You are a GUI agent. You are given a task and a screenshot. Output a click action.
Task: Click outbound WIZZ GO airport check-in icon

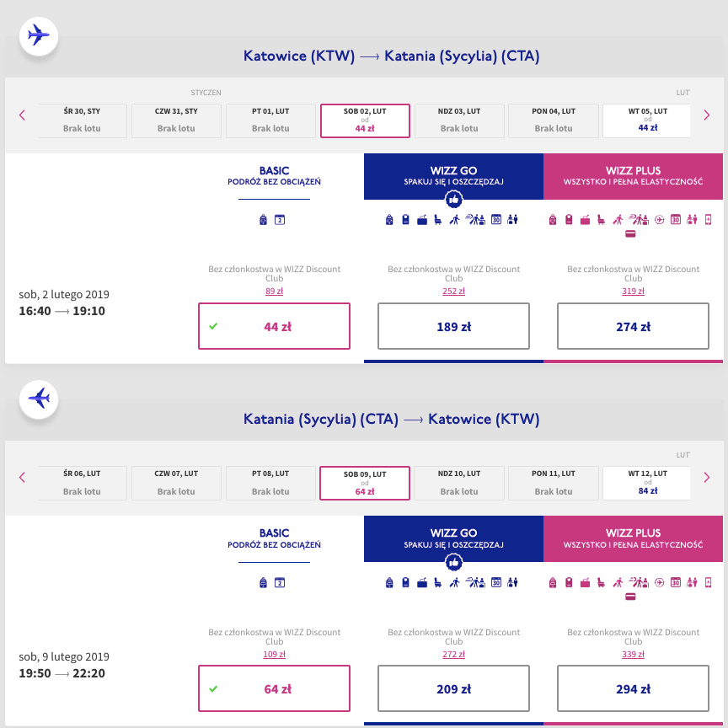coord(475,220)
